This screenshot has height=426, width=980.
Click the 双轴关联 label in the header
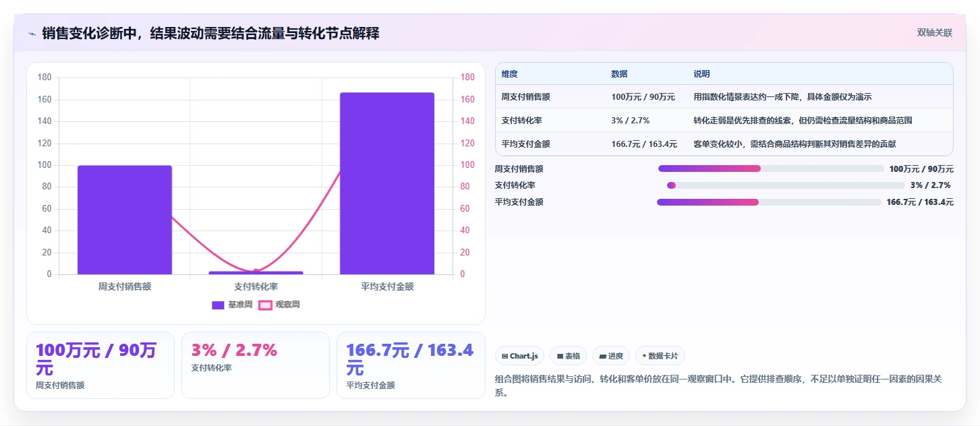point(934,33)
